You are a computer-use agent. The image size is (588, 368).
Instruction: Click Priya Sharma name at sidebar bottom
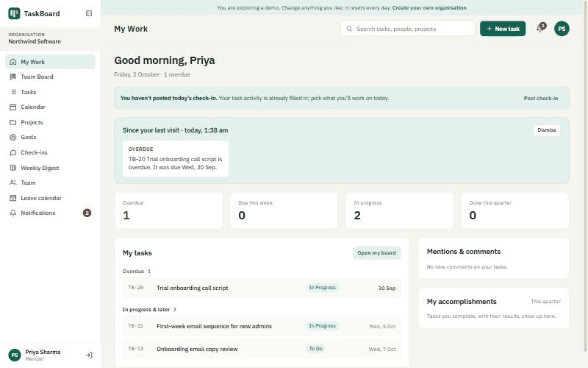43,353
